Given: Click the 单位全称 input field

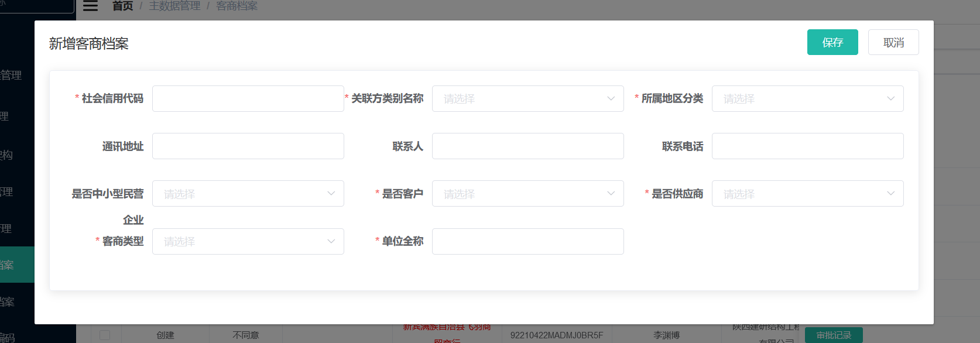Looking at the screenshot, I should pos(527,241).
